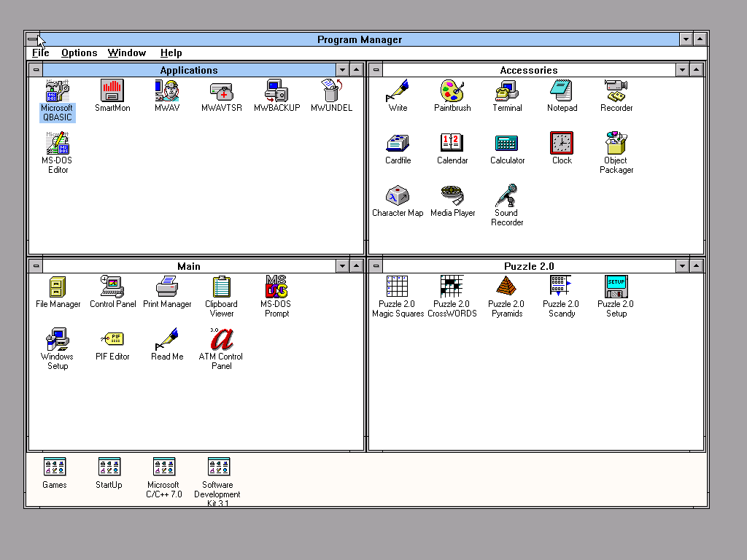Select the Character Map icon
This screenshot has width=747, height=560.
pyautogui.click(x=398, y=196)
